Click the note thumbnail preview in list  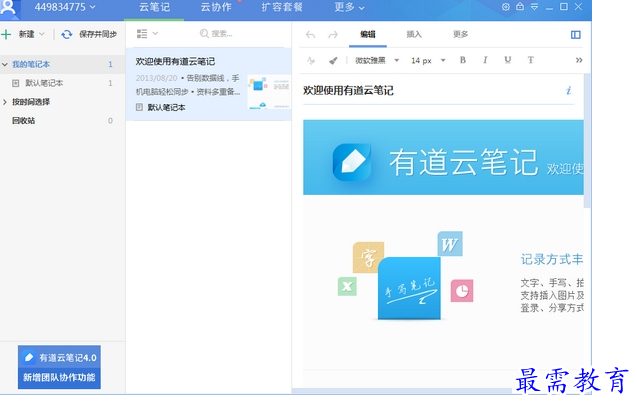[269, 92]
